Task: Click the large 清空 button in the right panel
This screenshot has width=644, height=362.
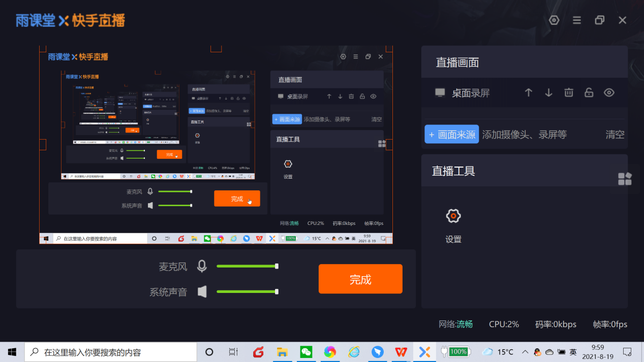Action: point(615,135)
